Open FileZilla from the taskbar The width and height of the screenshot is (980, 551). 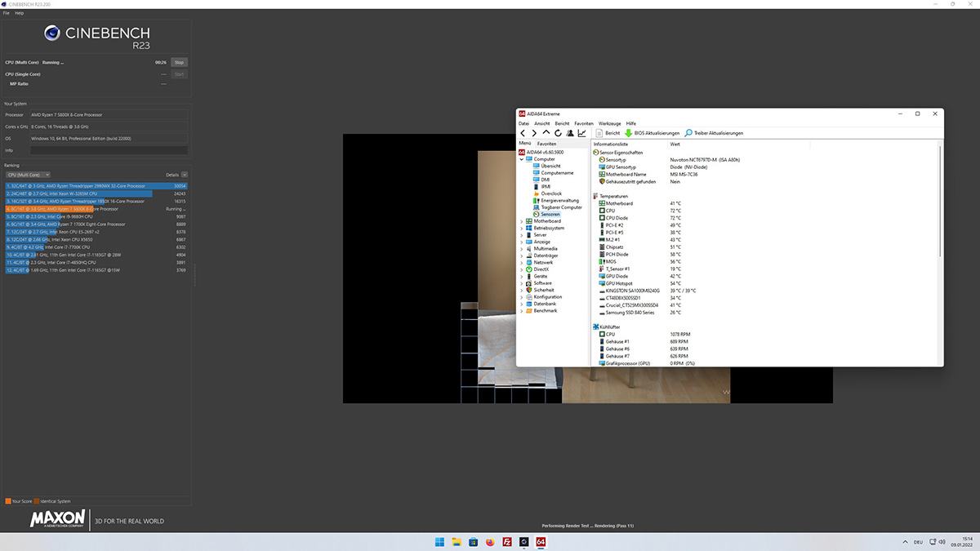[x=507, y=541]
